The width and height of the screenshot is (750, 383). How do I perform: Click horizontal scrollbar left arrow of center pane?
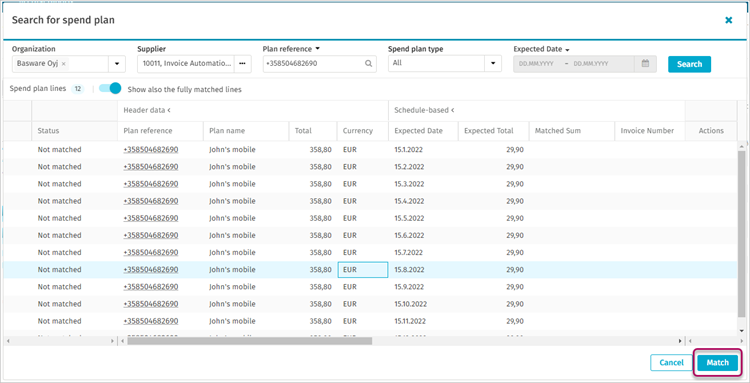click(122, 341)
